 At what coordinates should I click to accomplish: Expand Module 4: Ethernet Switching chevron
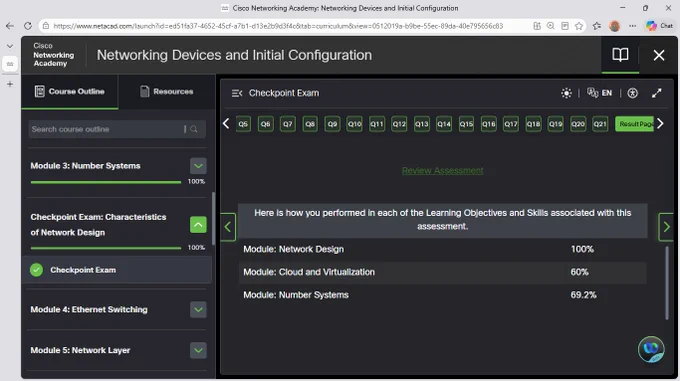click(198, 309)
